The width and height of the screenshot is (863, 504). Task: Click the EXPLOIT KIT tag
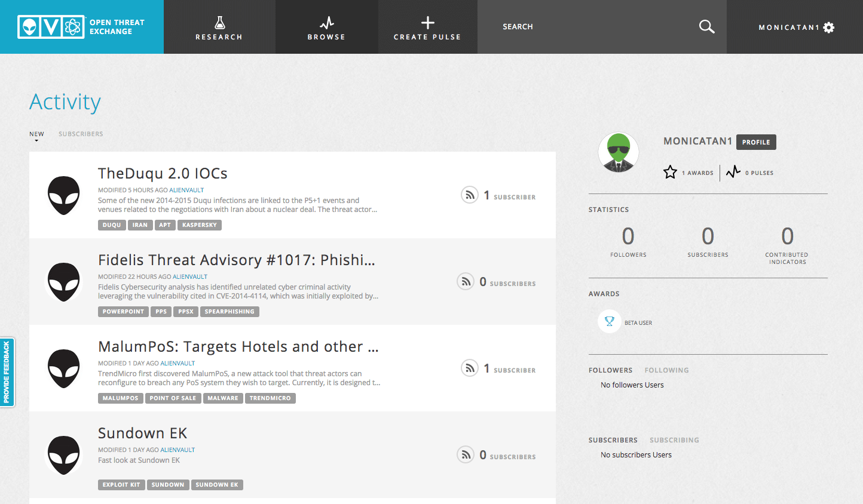pyautogui.click(x=121, y=485)
